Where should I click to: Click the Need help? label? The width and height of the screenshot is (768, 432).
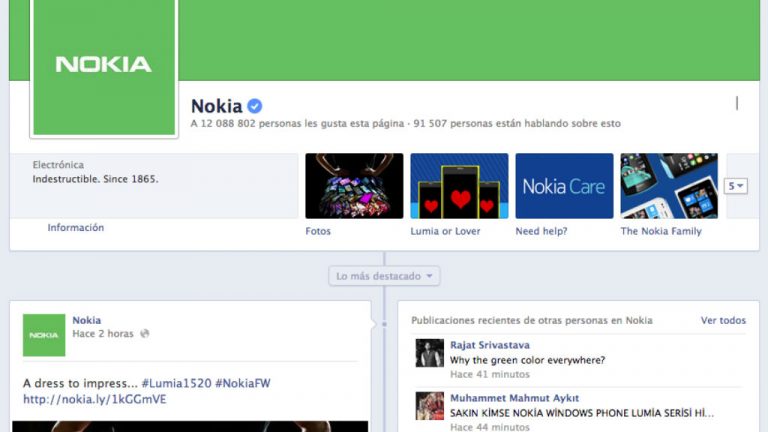[541, 231]
